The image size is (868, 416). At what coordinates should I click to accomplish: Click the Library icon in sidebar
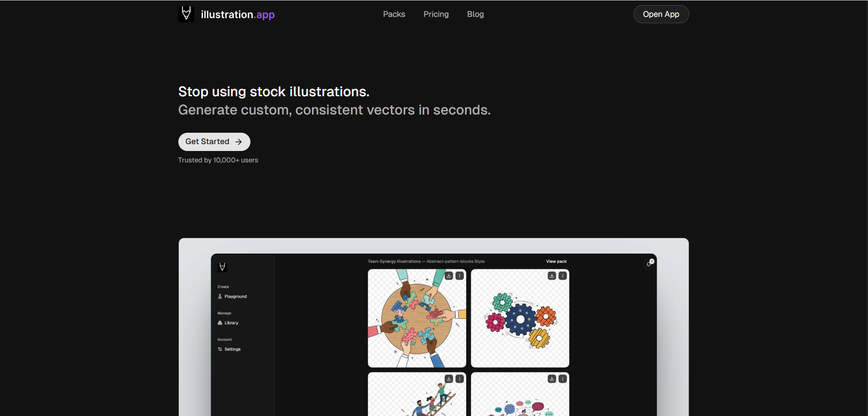click(x=220, y=323)
